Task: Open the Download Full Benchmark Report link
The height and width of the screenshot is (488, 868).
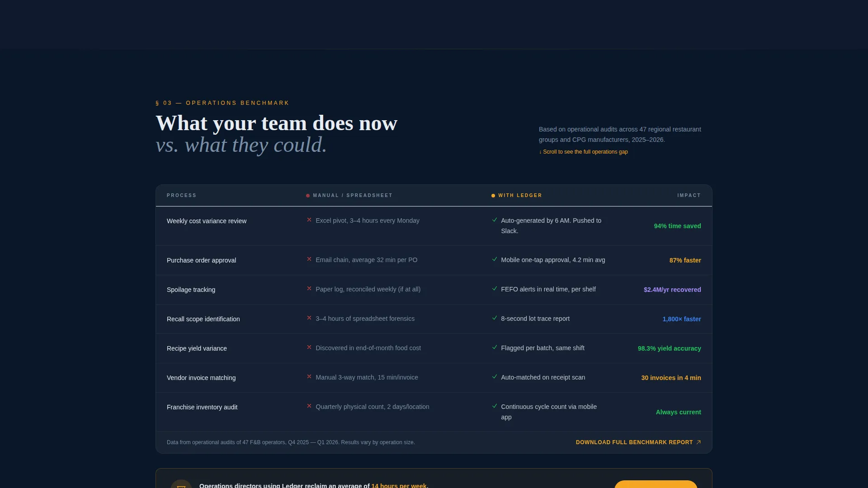Action: click(638, 442)
